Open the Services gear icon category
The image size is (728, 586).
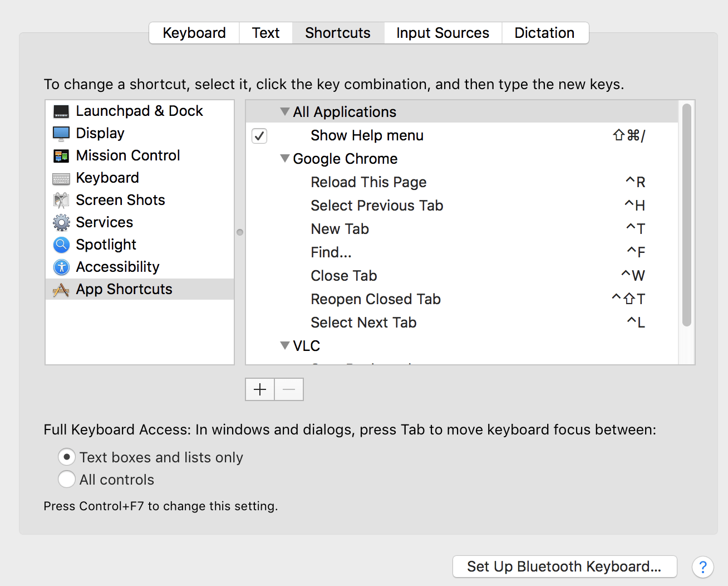[61, 223]
